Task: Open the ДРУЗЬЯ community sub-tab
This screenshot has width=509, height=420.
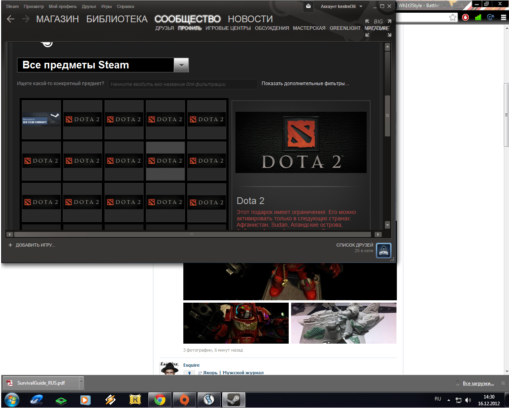Action: click(165, 28)
